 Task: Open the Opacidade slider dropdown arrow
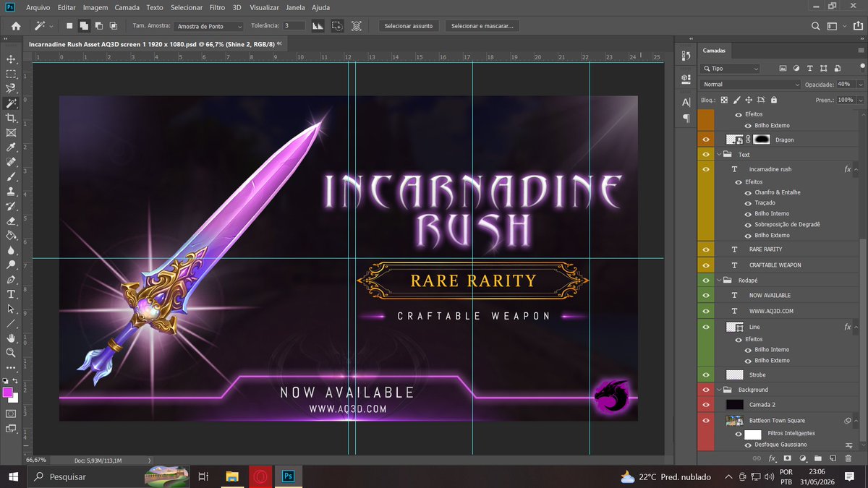860,85
